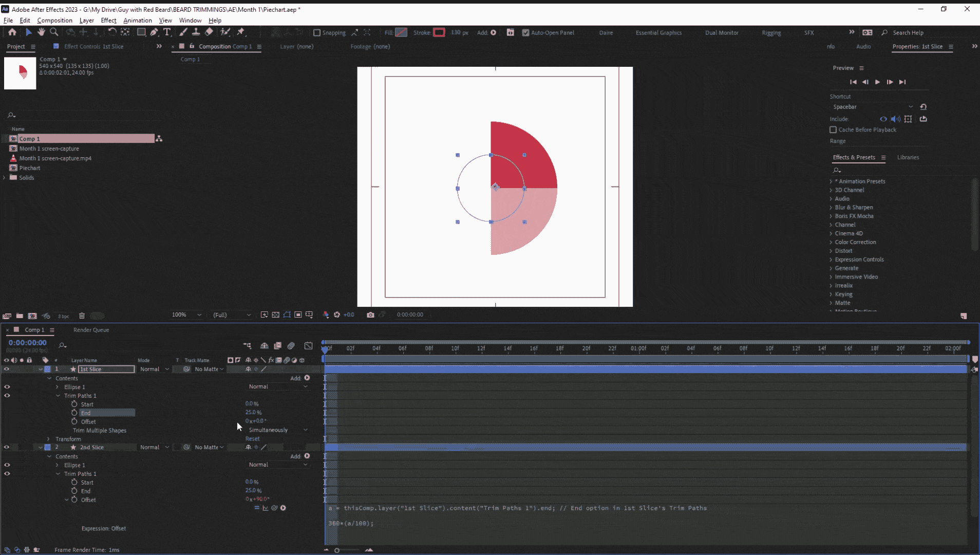
Task: Click Reset link for 1st Slice Transform
Action: pos(252,439)
